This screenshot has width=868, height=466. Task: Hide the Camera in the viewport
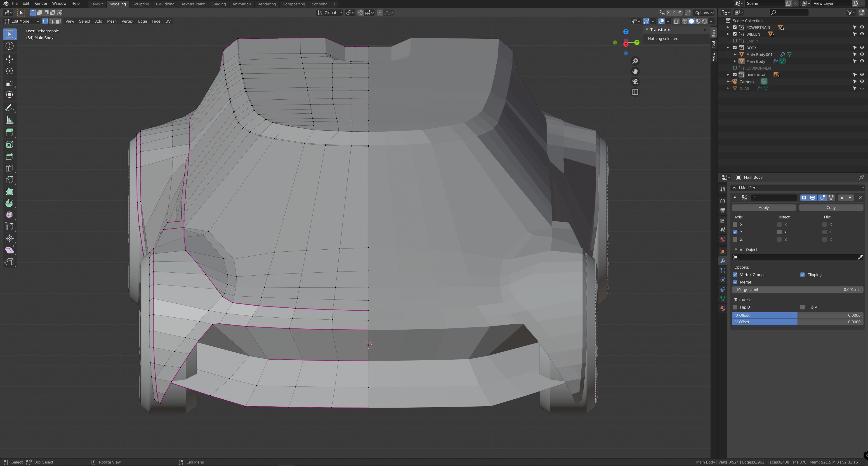click(862, 82)
